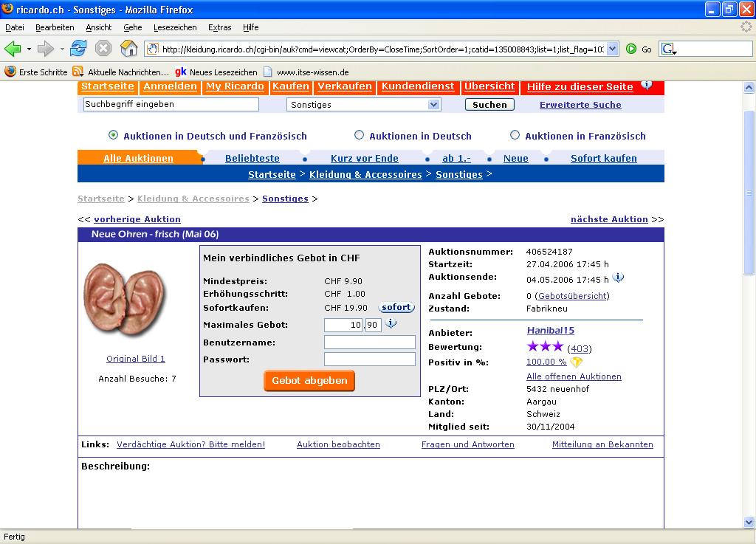756x544 pixels.
Task: Click the yellow diamond rating icon
Action: point(577,362)
